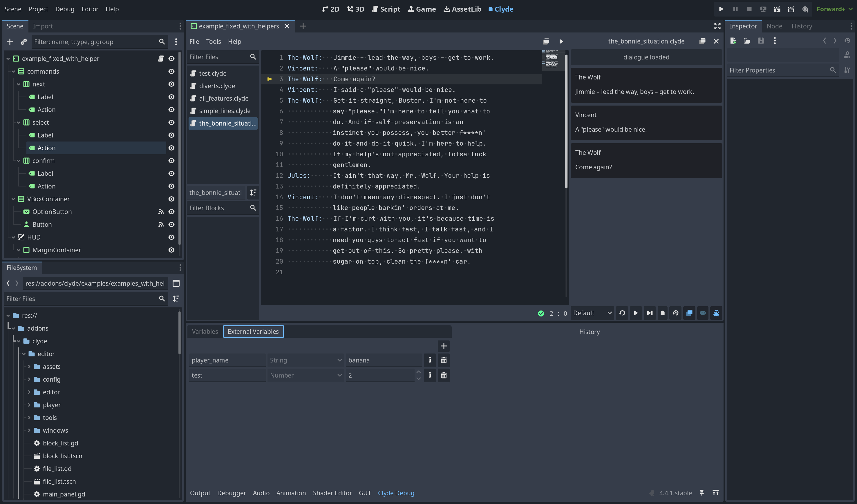Switch to the AssetLib workspace
This screenshot has width=857, height=504.
click(x=462, y=9)
